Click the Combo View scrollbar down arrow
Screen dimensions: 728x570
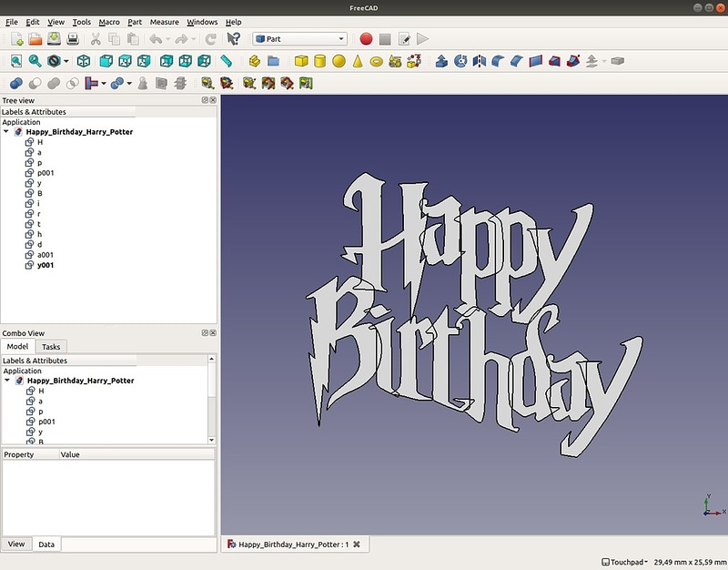tap(212, 440)
